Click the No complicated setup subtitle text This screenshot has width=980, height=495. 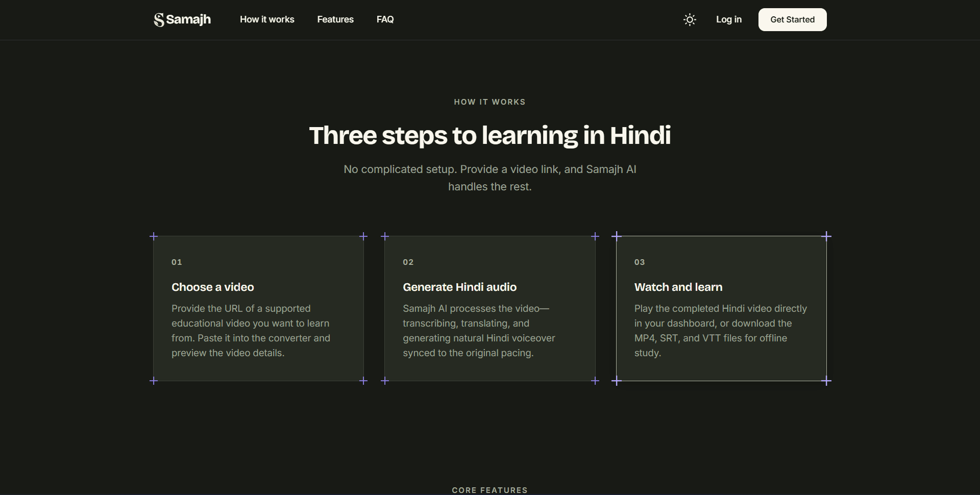[489, 178]
